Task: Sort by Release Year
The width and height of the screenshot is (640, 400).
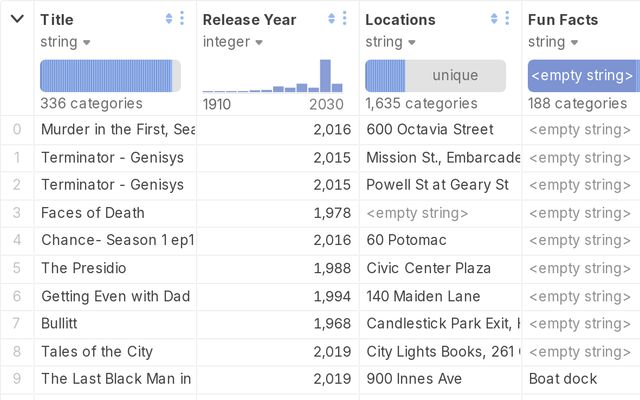Action: tap(331, 19)
